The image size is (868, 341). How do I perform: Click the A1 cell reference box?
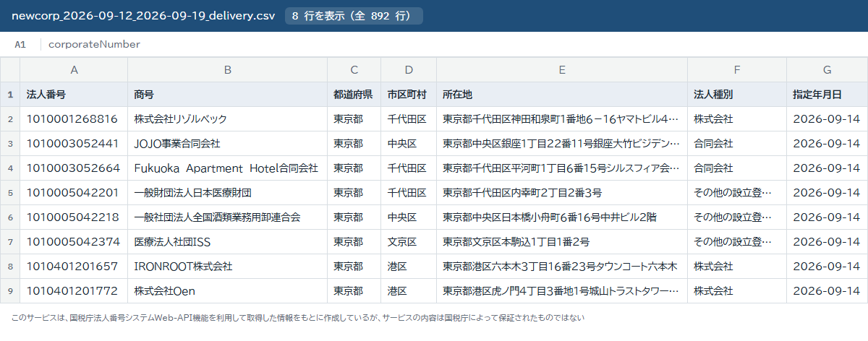(x=20, y=45)
